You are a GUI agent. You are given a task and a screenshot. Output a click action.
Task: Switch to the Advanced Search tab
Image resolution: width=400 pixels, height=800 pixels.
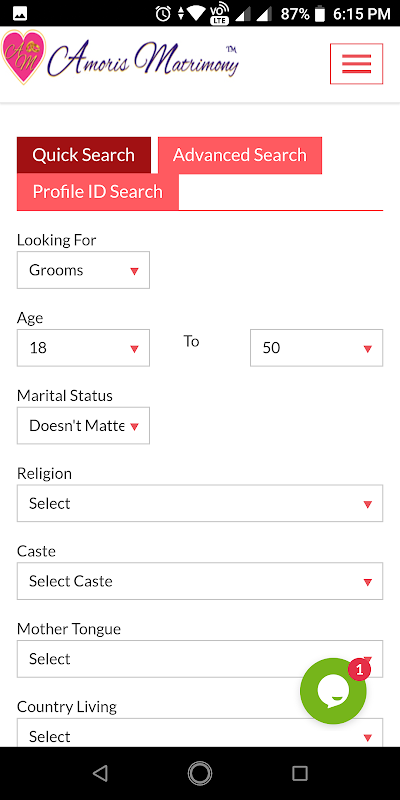[x=240, y=155]
